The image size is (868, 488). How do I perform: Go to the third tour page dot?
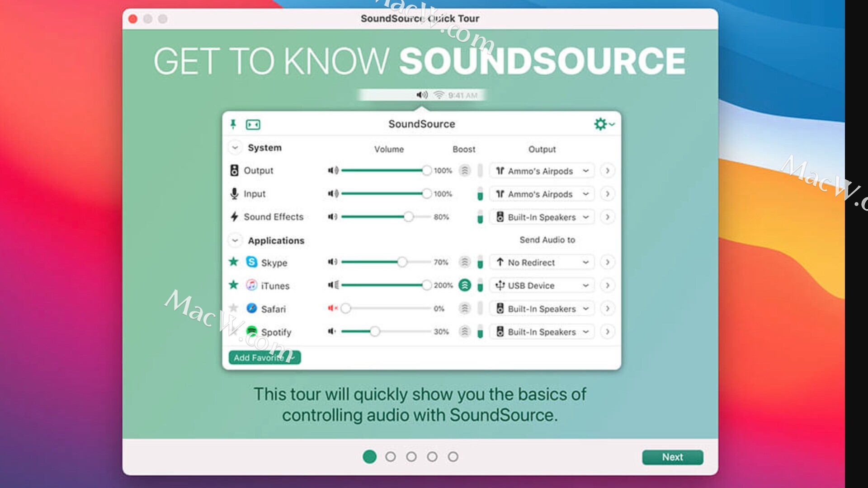(x=411, y=457)
